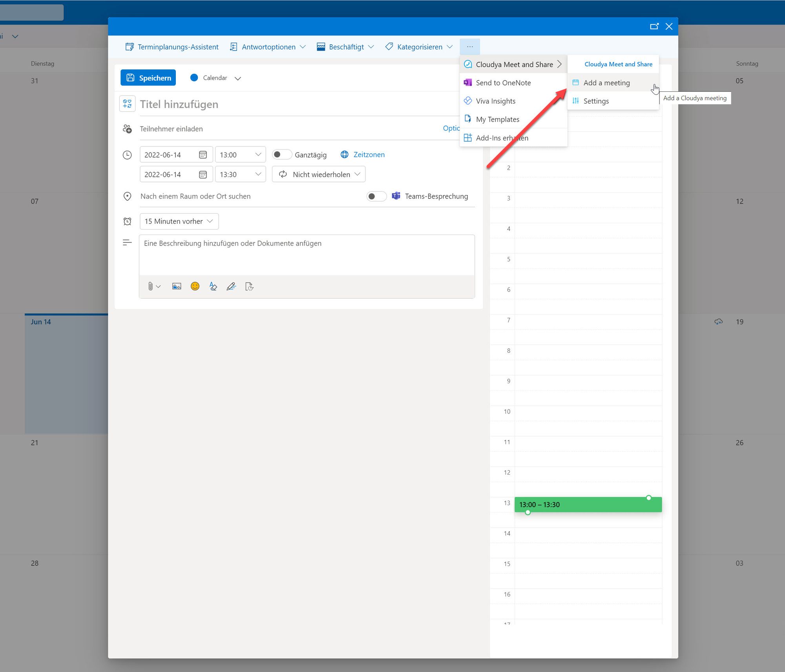The image size is (785, 672).
Task: Open the 15 Minuten vorher reminder dropdown
Action: (179, 221)
